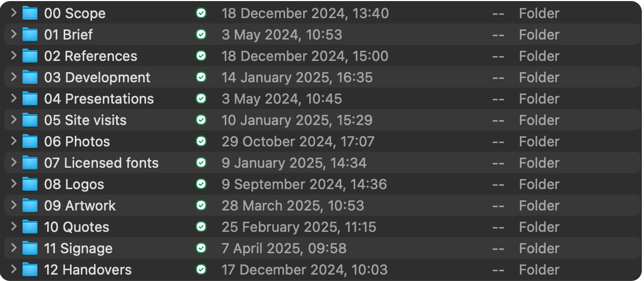
Task: Expand the 04 Presentations folder chevron
Action: tap(14, 99)
